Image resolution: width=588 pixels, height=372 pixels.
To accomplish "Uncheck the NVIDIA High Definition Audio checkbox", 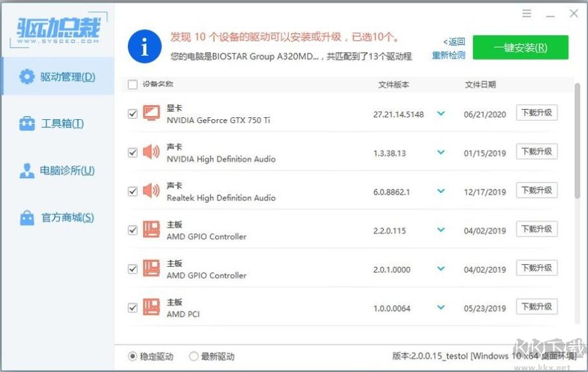I will [132, 152].
